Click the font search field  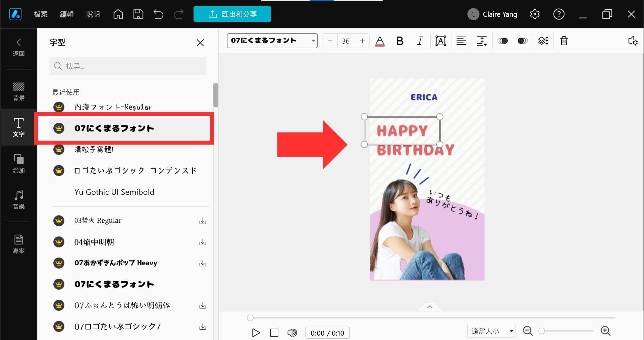pyautogui.click(x=128, y=66)
